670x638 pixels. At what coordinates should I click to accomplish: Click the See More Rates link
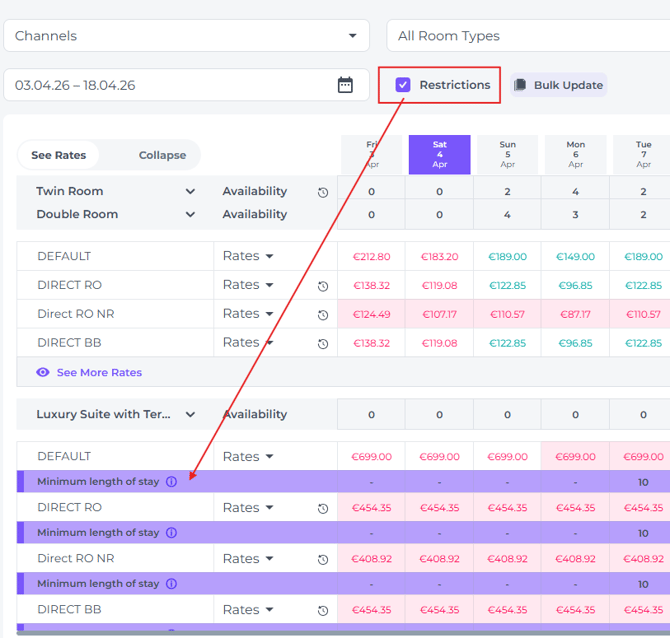tap(99, 372)
